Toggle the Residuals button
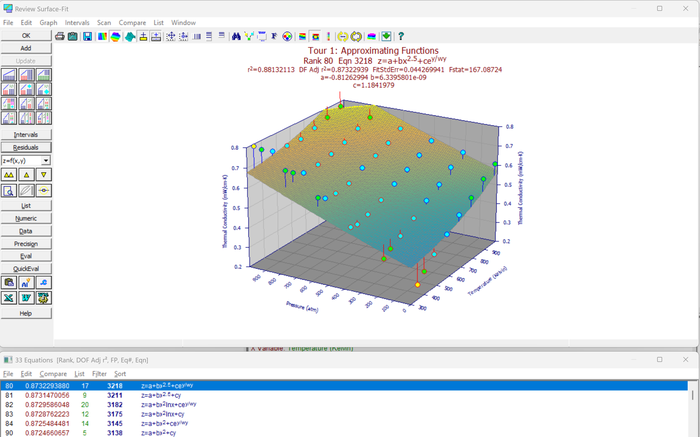The image size is (700, 437). point(26,147)
